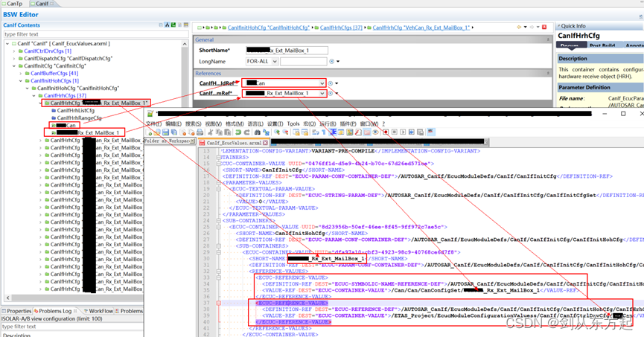This screenshot has height=337, width=644.
Task: Click the rightmost icon in CanIf Contents header
Action: (186, 25)
